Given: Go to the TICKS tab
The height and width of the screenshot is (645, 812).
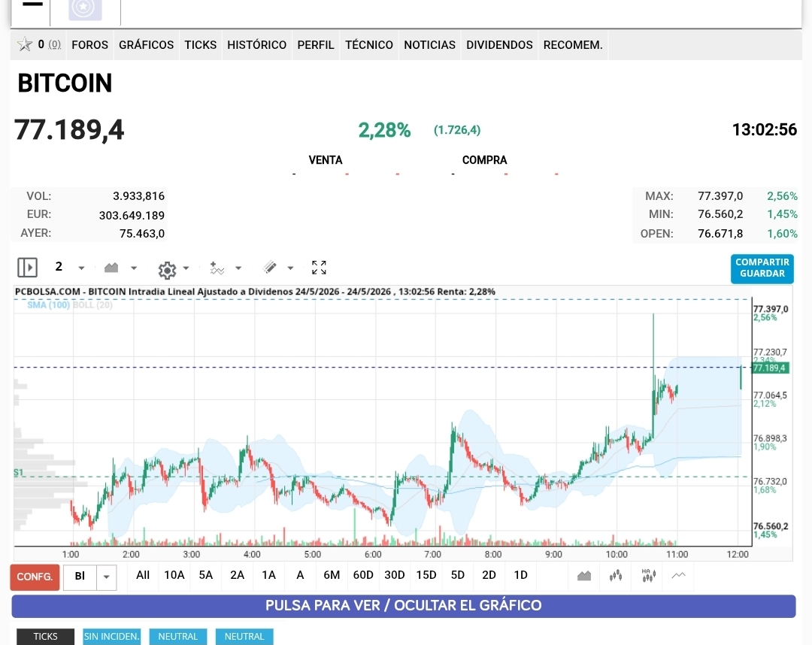Looking at the screenshot, I should click(201, 45).
